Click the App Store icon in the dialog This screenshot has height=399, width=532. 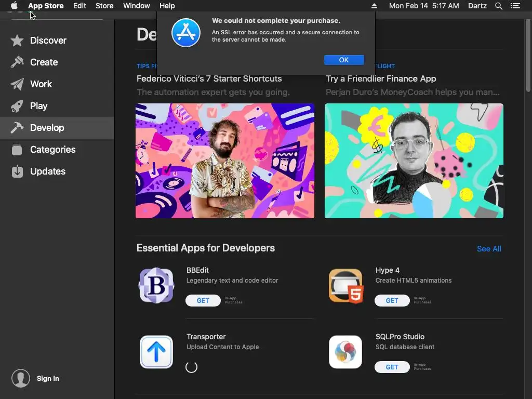click(186, 33)
